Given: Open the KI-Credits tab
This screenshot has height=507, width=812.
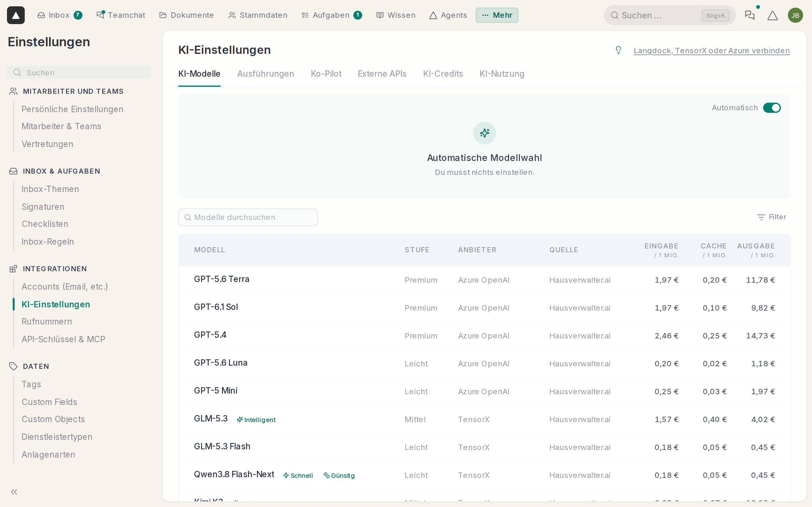Looking at the screenshot, I should (x=443, y=74).
